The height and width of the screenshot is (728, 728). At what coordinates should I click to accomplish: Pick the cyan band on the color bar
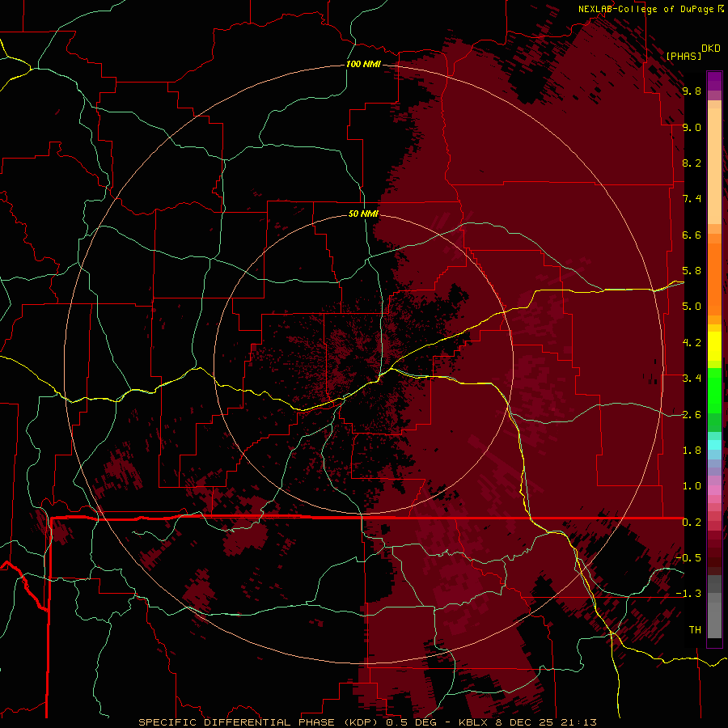point(714,444)
